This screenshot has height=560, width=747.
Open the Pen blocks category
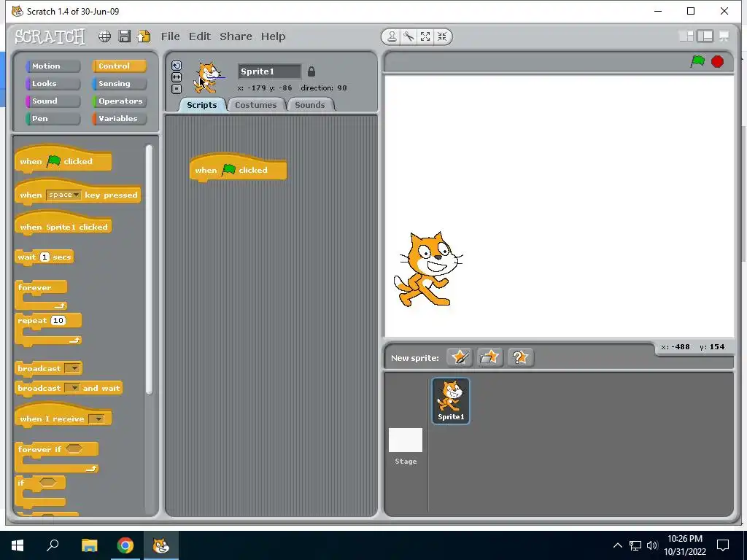click(53, 119)
